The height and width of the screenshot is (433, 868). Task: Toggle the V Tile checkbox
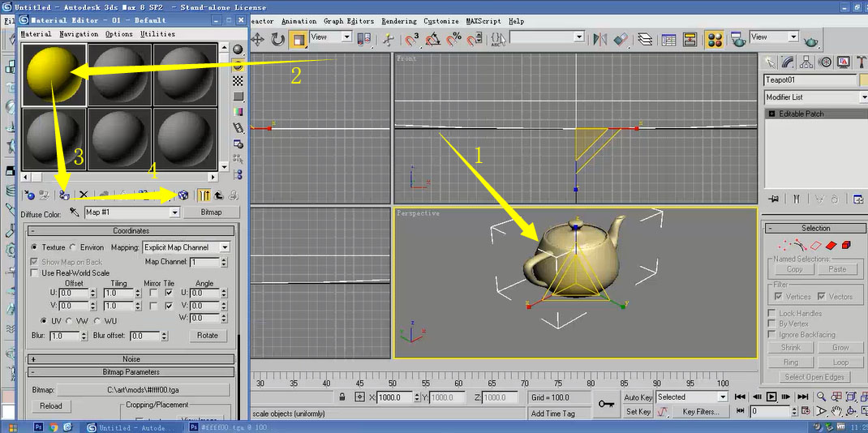[x=169, y=305]
